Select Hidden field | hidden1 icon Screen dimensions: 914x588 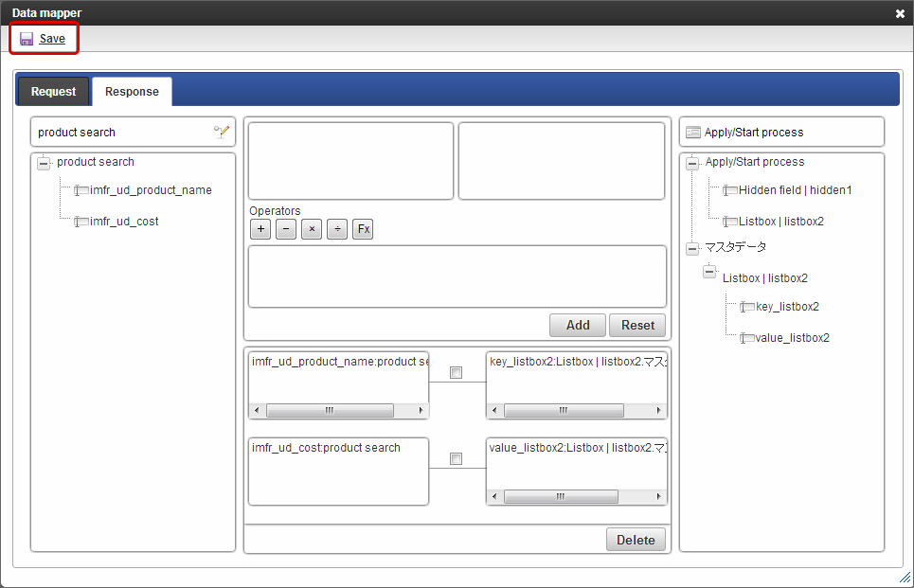point(730,190)
